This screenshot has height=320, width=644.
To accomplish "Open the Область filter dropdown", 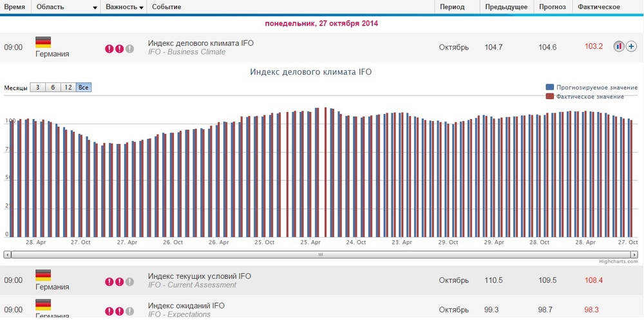I will coord(95,8).
